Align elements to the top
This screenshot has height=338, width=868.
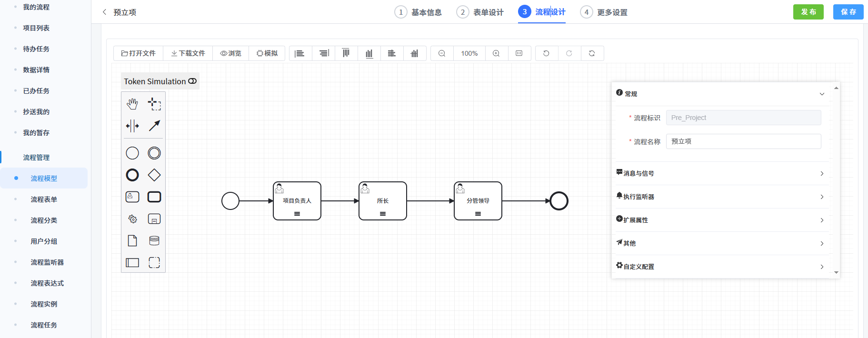(x=346, y=53)
